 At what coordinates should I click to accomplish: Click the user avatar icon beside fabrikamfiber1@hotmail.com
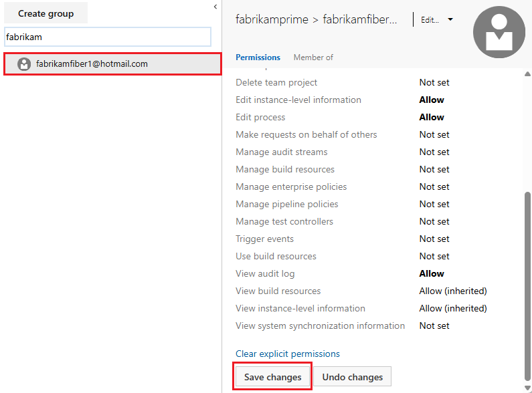click(24, 64)
